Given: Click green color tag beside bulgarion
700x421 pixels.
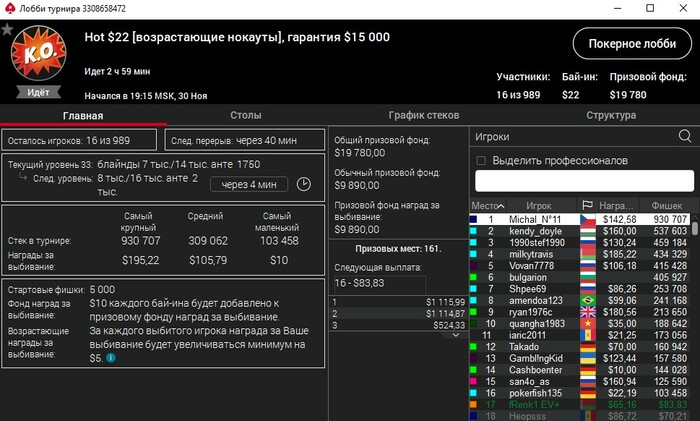Looking at the screenshot, I should (x=473, y=277).
